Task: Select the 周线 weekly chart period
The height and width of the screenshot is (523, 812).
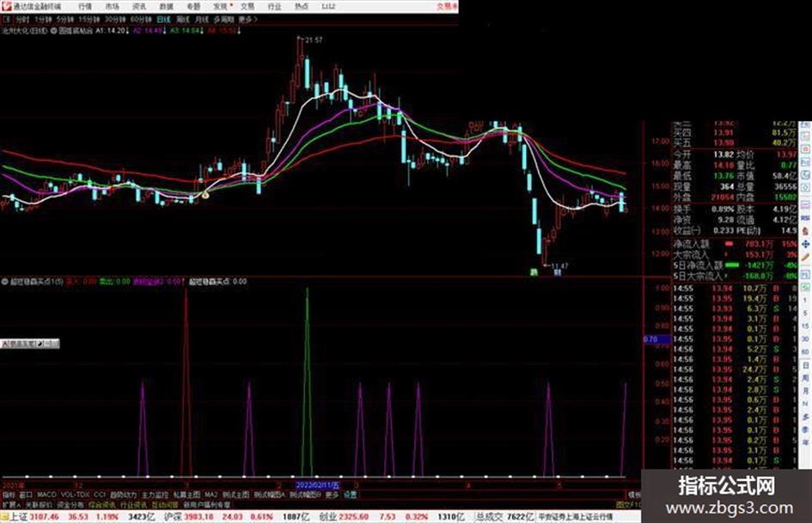Action: click(183, 20)
